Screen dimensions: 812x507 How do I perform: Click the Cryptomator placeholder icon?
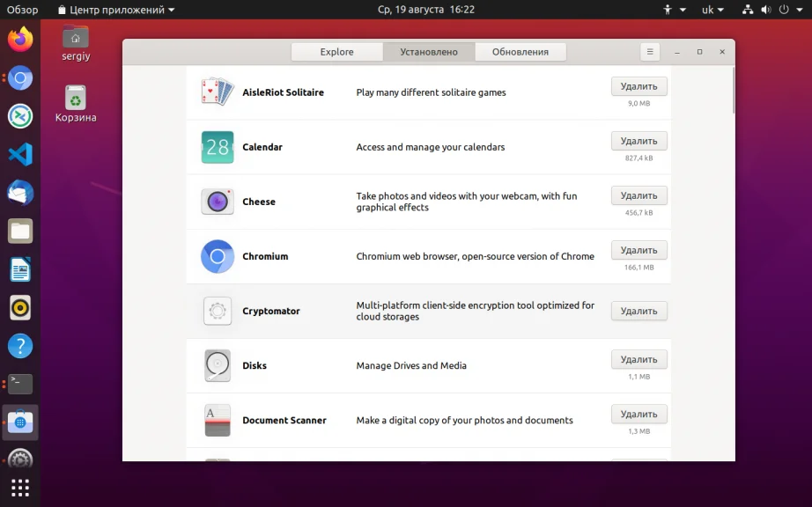coord(218,311)
